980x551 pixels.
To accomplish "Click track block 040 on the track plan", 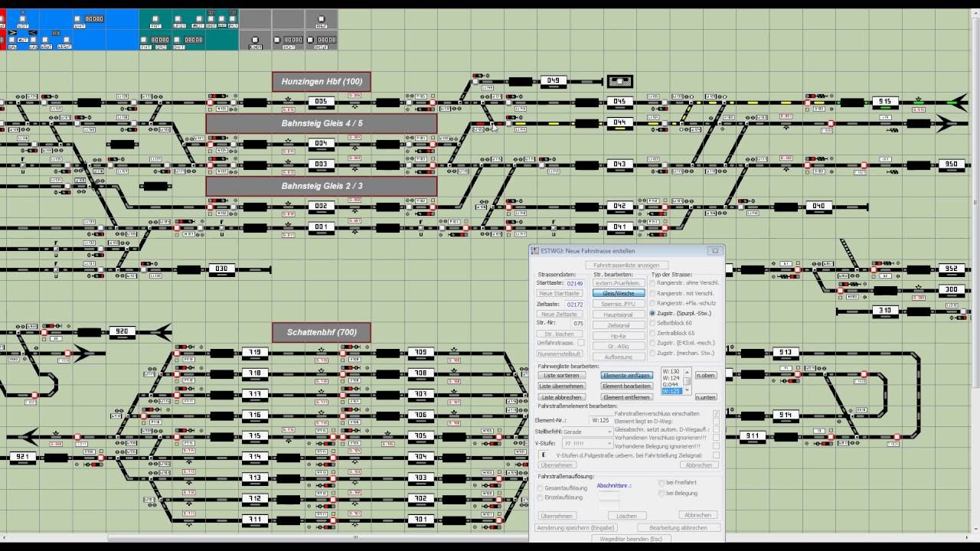I will coord(819,207).
